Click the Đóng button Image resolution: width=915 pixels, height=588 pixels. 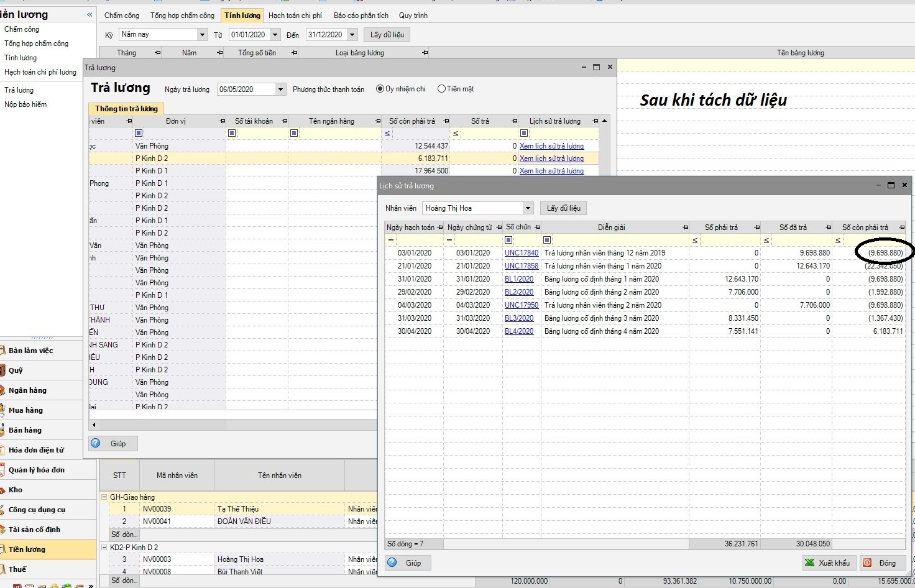(x=881, y=563)
